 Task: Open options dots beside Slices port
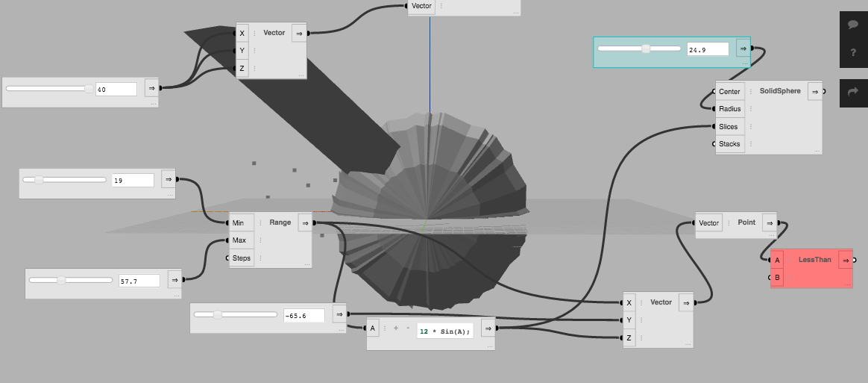[751, 126]
